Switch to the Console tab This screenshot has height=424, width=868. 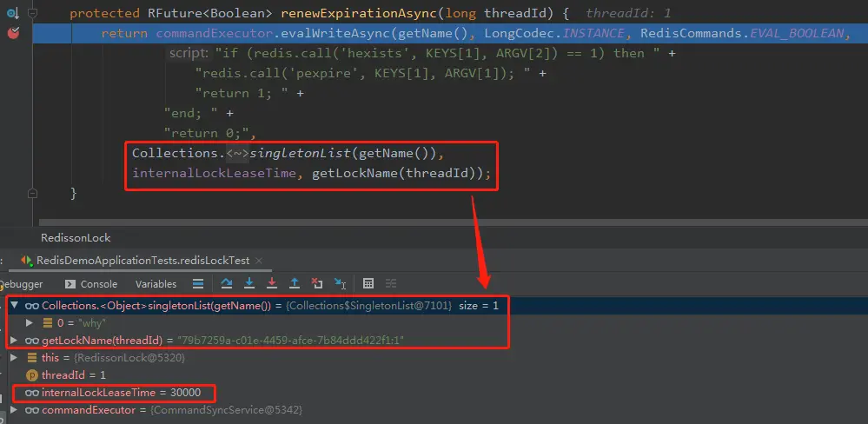91,284
